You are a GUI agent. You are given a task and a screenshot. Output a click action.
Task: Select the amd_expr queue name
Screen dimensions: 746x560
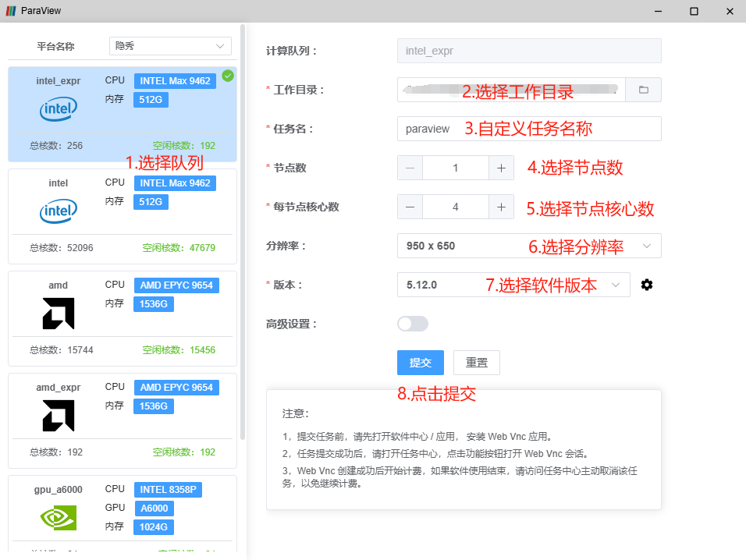pos(58,388)
